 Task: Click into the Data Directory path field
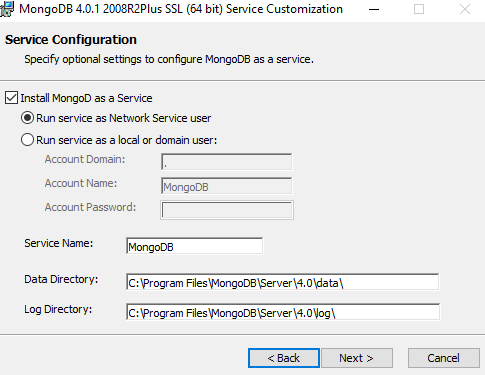point(283,282)
